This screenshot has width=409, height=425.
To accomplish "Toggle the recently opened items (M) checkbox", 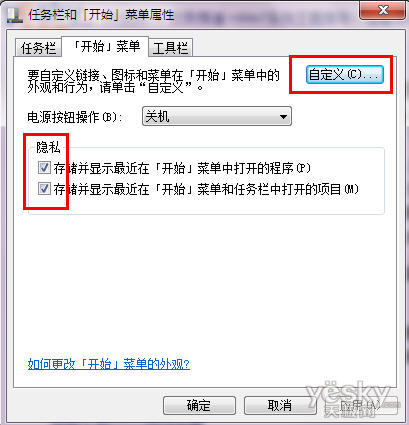I will click(44, 189).
